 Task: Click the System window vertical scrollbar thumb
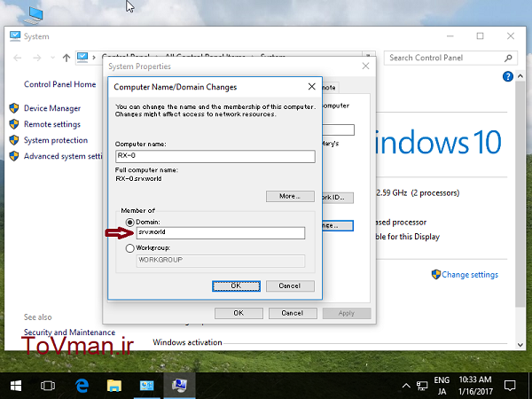[x=520, y=193]
